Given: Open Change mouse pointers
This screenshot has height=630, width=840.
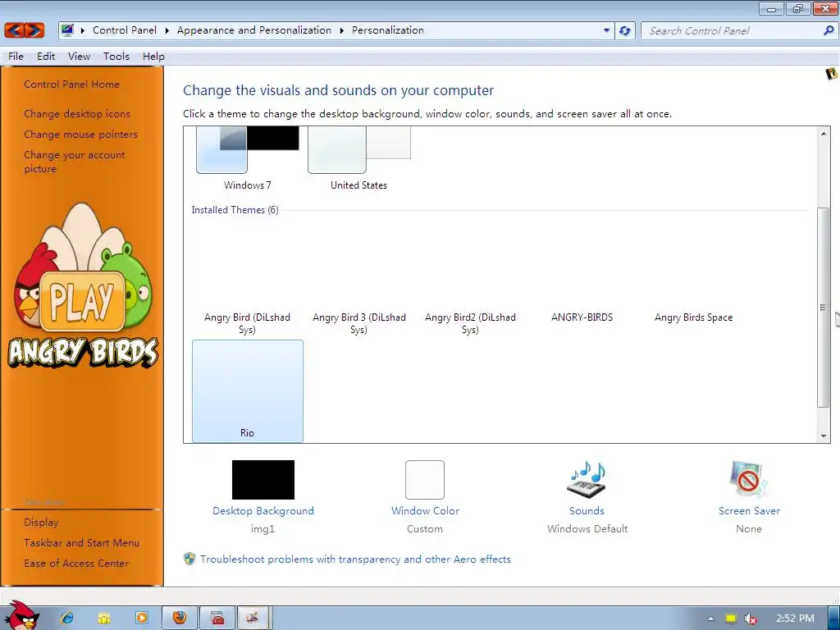Looking at the screenshot, I should coord(81,134).
